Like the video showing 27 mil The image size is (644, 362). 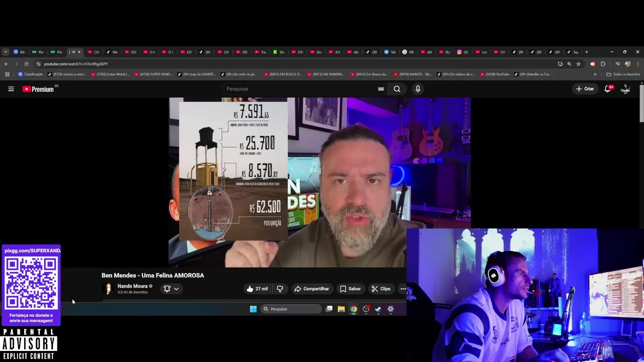tap(257, 289)
